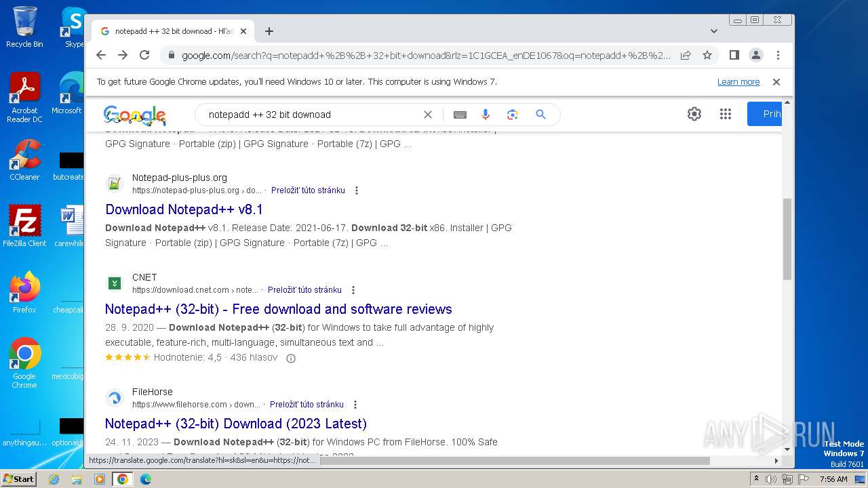
Task: Open the Google apps grid
Action: point(726,114)
